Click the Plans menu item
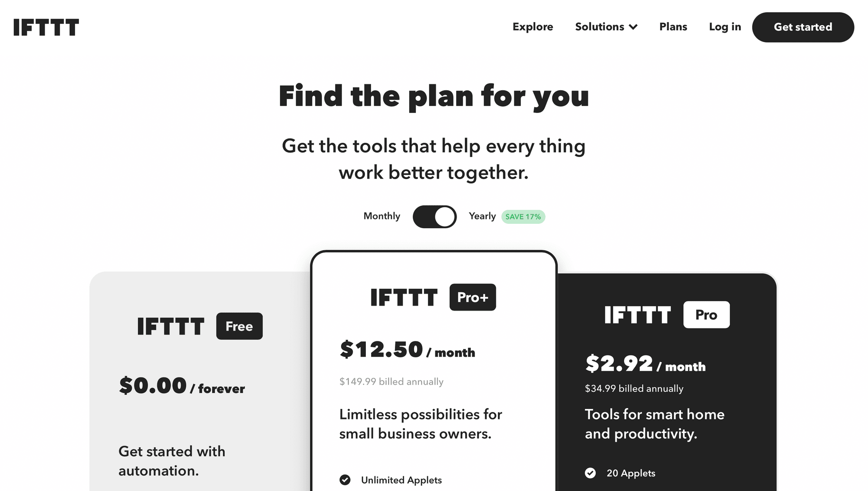 click(672, 27)
